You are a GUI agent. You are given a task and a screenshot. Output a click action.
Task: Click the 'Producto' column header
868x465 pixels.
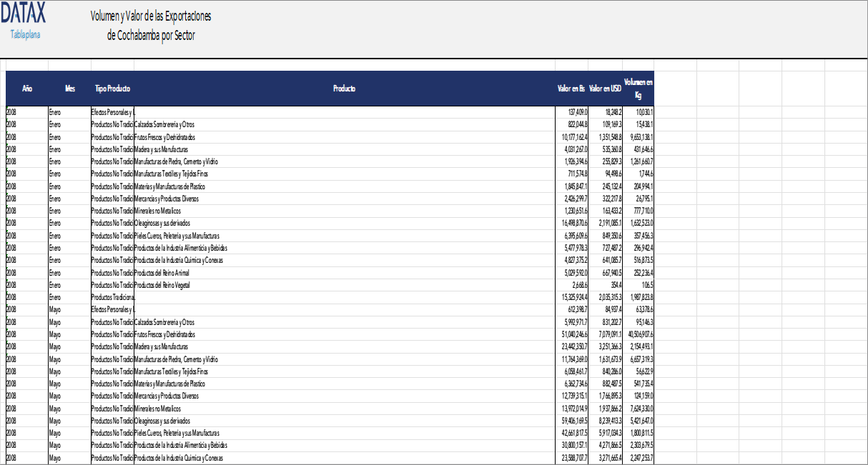pos(344,89)
